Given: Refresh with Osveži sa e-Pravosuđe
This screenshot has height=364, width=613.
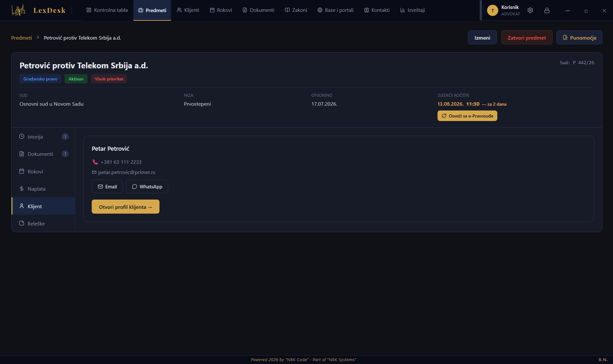Looking at the screenshot, I should pyautogui.click(x=467, y=116).
